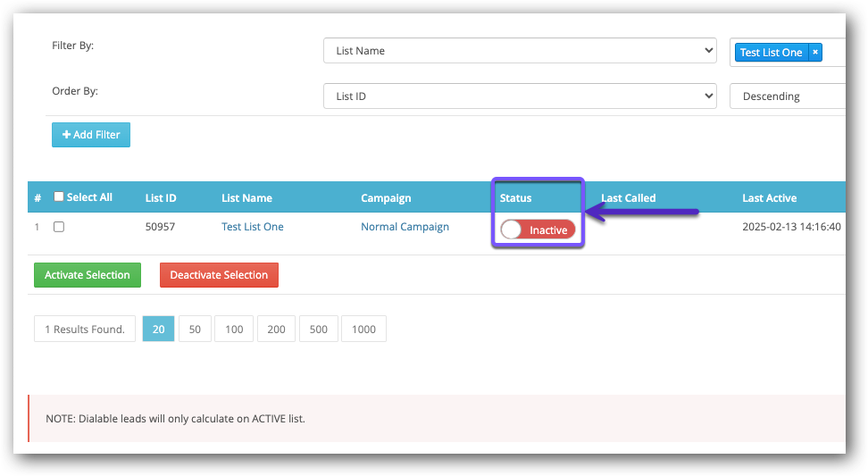Image resolution: width=868 pixels, height=476 pixels.
Task: Open the Filter By List Name dropdown
Action: click(x=519, y=51)
